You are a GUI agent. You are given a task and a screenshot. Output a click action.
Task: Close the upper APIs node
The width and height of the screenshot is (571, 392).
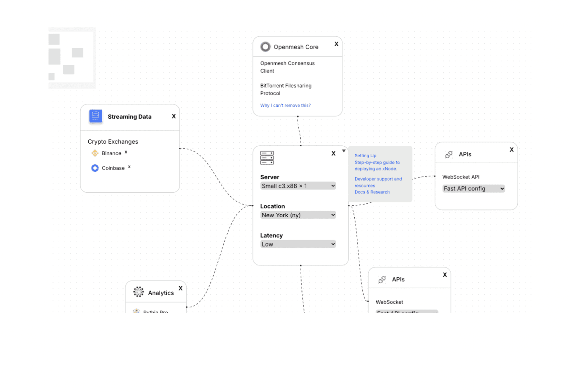tap(512, 150)
